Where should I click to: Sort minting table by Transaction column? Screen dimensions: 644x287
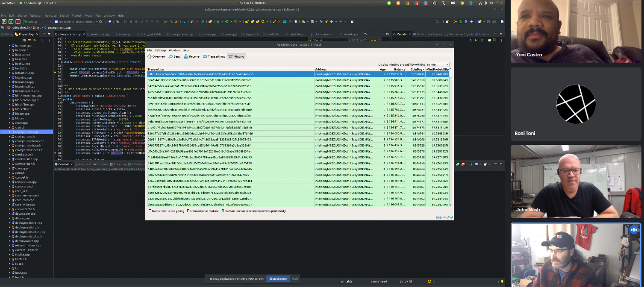click(231, 69)
